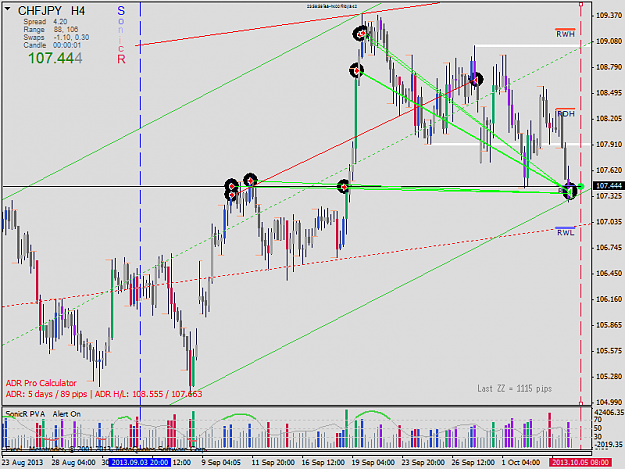625x469 pixels.
Task: Click the 105.865 price axis label
Action: click(609, 325)
